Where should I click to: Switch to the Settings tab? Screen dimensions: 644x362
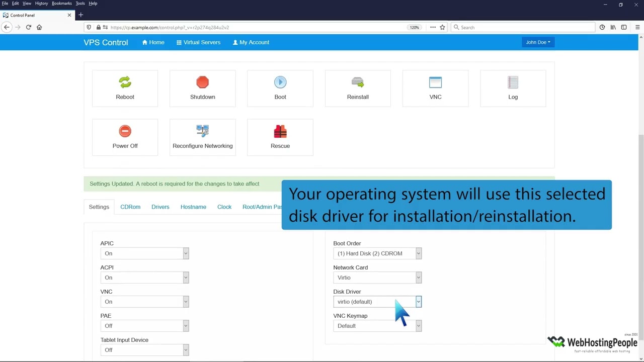click(x=99, y=207)
